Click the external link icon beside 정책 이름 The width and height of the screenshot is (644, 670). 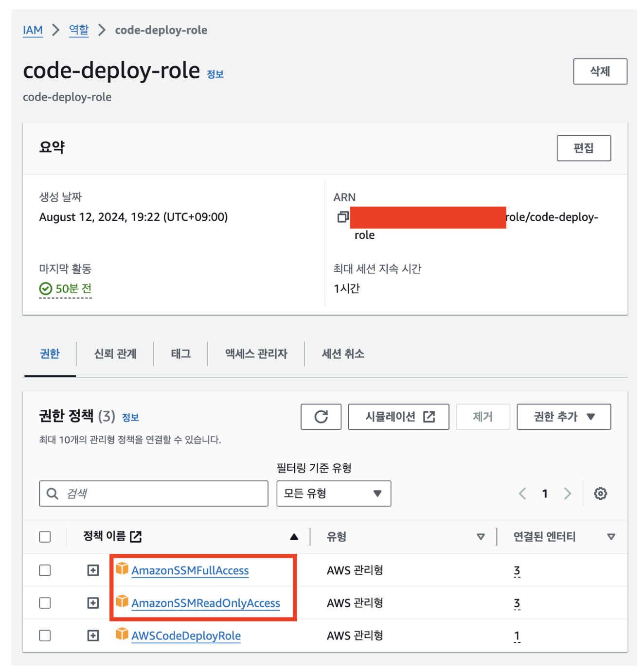(x=136, y=536)
